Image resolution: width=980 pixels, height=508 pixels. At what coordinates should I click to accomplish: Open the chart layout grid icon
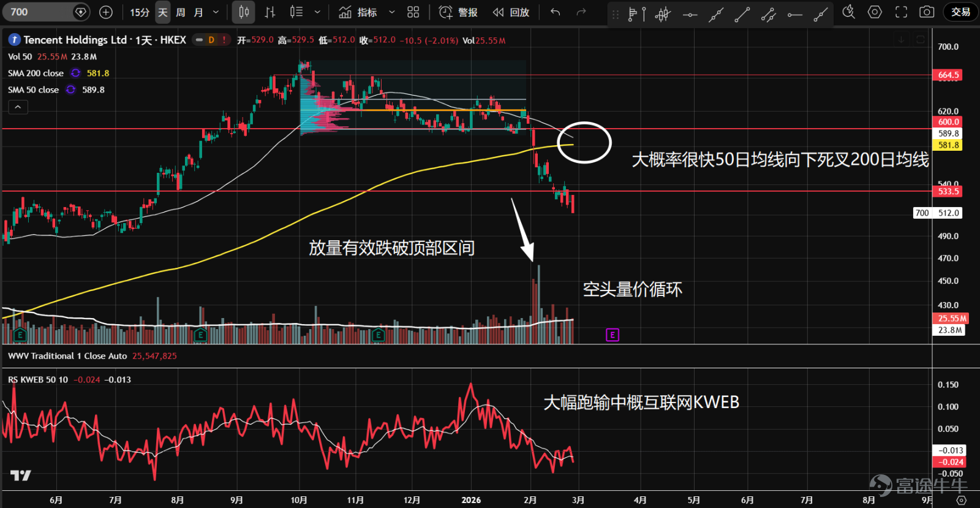[x=413, y=12]
